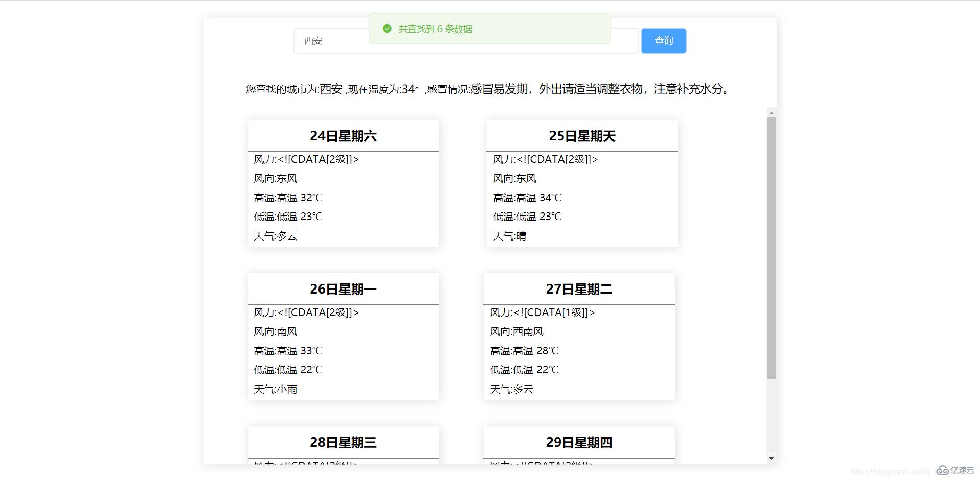Viewport: 980px width, 481px height.
Task: Click 风向:西南风 in the 27日星期二 card
Action: [517, 332]
